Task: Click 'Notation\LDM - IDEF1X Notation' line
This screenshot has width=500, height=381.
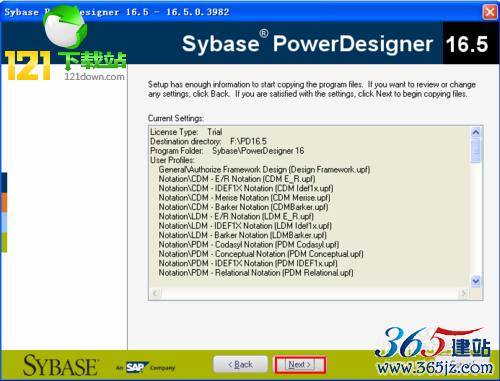Action: coord(245,226)
